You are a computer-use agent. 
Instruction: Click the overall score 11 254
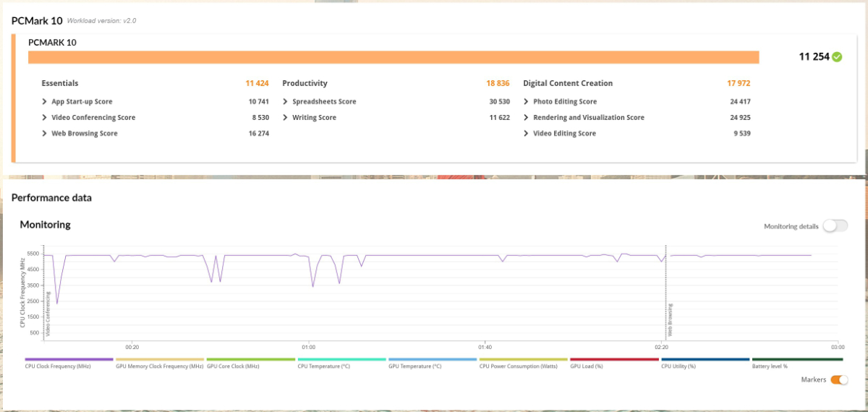pyautogui.click(x=814, y=56)
